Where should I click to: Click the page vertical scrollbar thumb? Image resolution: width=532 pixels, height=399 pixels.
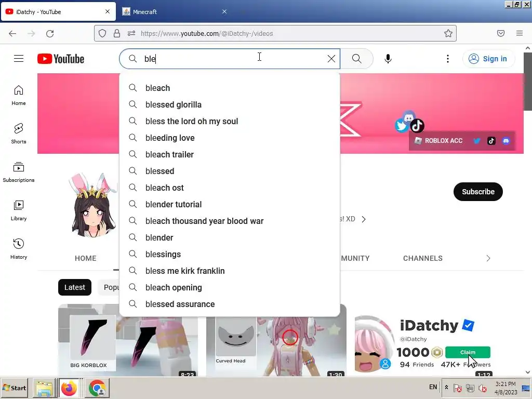point(528,82)
